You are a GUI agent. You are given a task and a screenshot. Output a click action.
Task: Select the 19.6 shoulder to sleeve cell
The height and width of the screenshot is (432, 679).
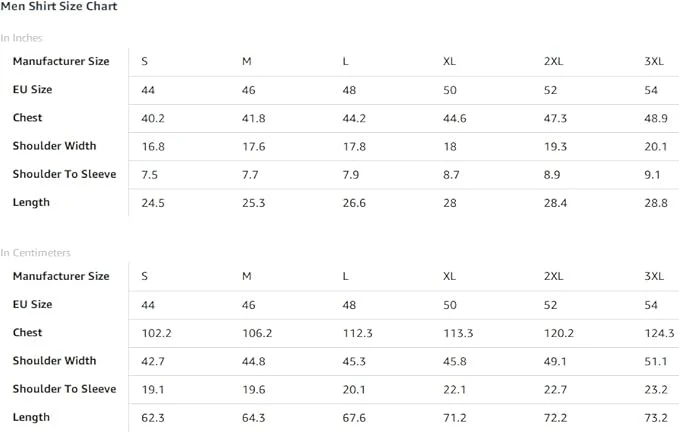pyautogui.click(x=254, y=389)
